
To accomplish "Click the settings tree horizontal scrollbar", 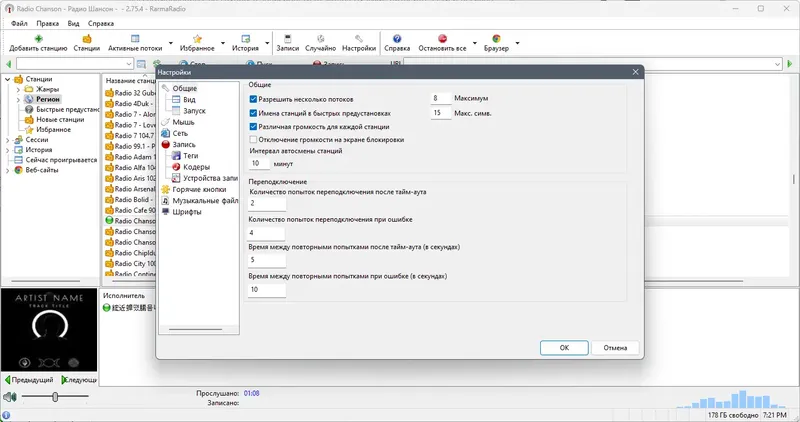I will [x=195, y=330].
